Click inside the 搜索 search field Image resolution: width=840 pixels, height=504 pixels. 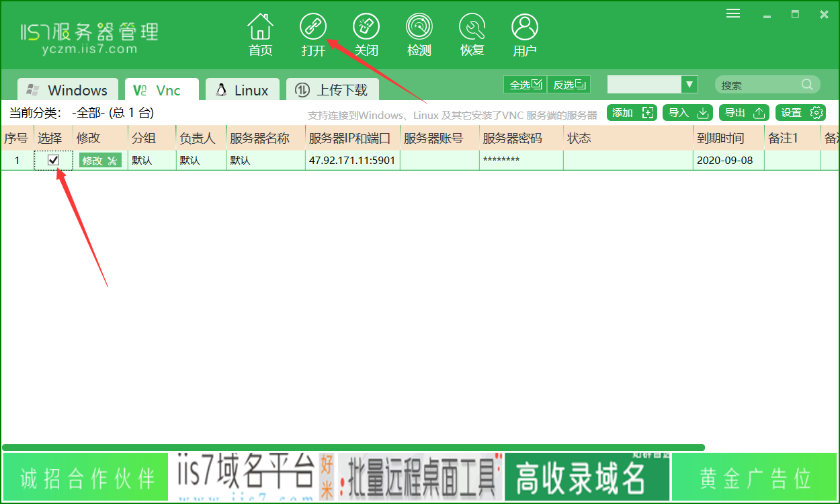click(x=759, y=84)
